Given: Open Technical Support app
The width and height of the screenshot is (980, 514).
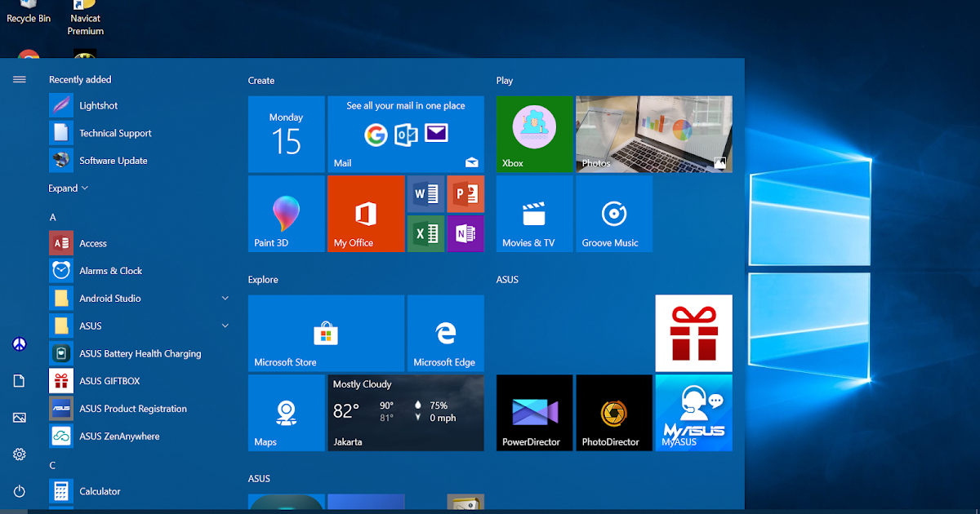Looking at the screenshot, I should click(x=139, y=133).
